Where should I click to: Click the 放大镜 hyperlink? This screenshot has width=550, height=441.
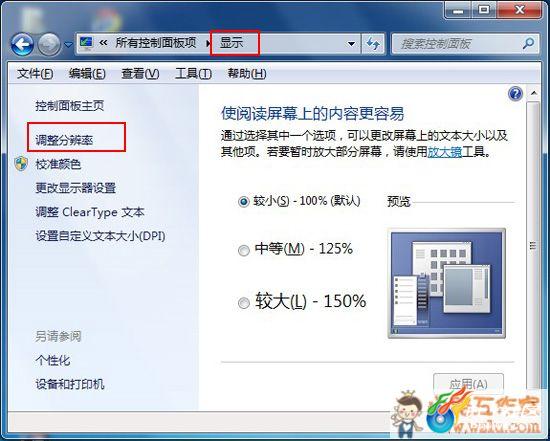[444, 152]
